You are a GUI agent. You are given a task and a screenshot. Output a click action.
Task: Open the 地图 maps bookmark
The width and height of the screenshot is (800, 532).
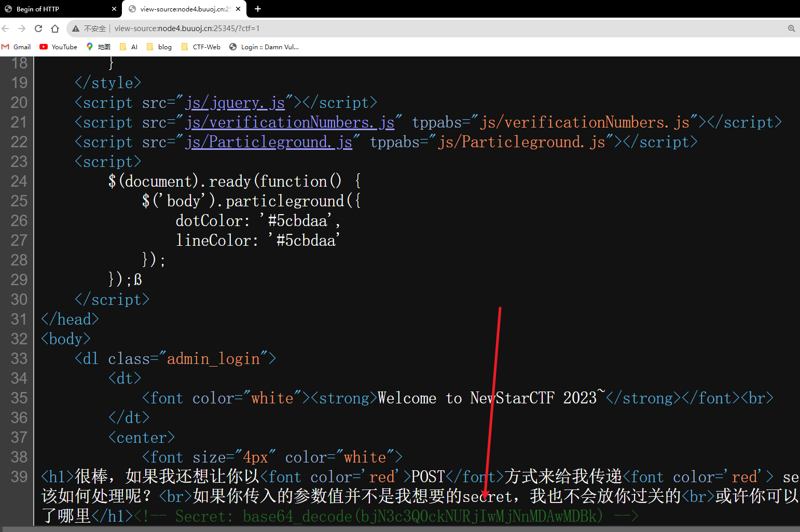pyautogui.click(x=98, y=47)
